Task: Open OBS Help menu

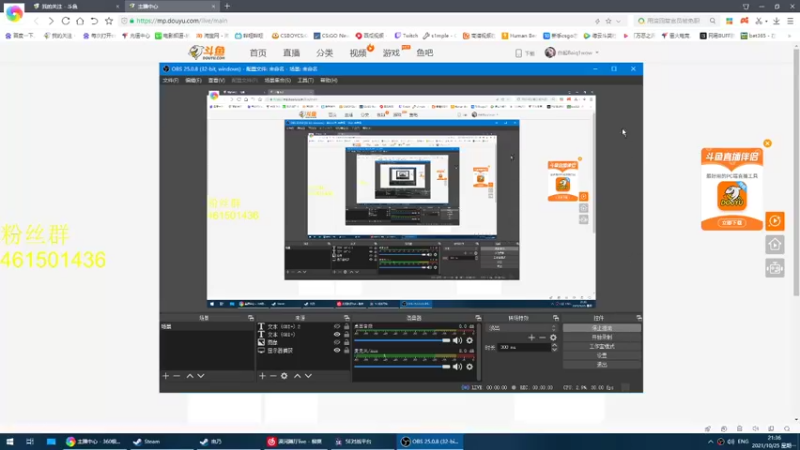Action: (x=329, y=81)
